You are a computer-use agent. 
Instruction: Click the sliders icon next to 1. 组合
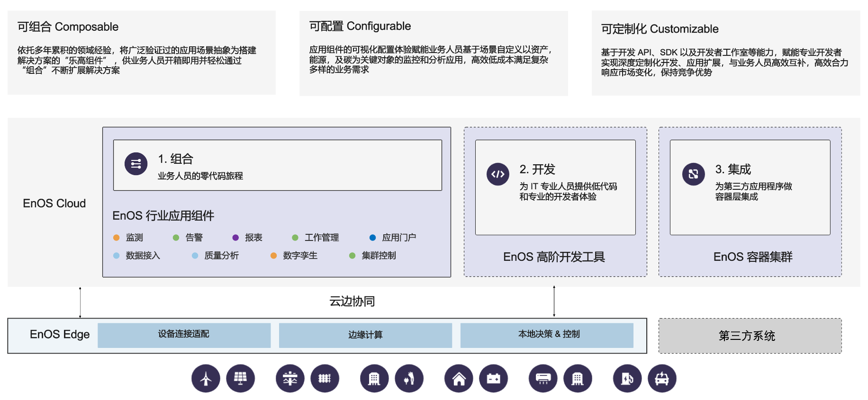point(136,164)
